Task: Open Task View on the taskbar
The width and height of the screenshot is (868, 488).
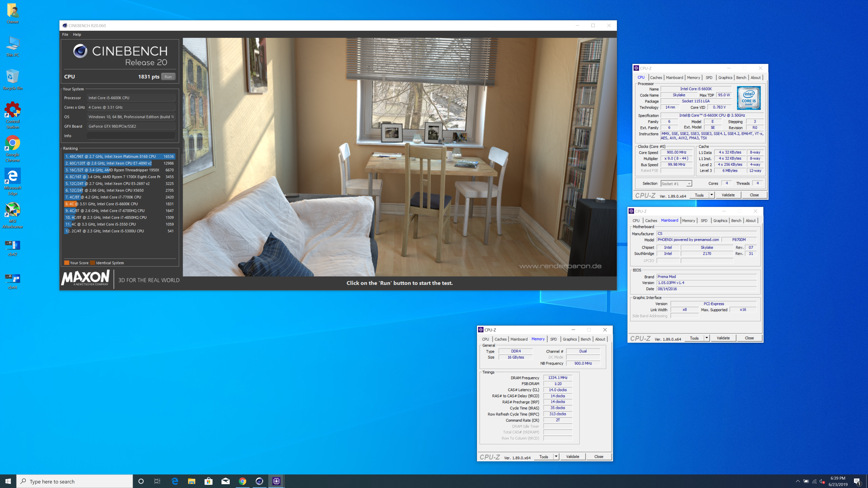Action: coord(157,481)
